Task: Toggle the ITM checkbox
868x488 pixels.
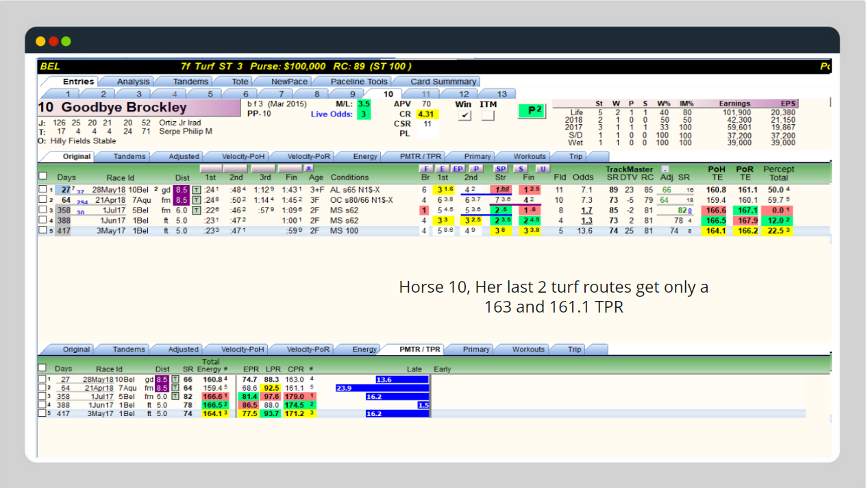Action: (488, 116)
